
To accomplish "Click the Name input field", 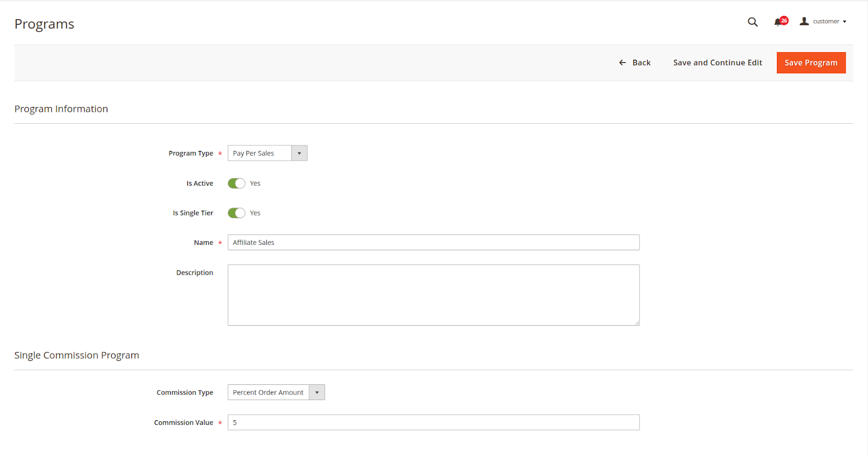I will point(433,242).
